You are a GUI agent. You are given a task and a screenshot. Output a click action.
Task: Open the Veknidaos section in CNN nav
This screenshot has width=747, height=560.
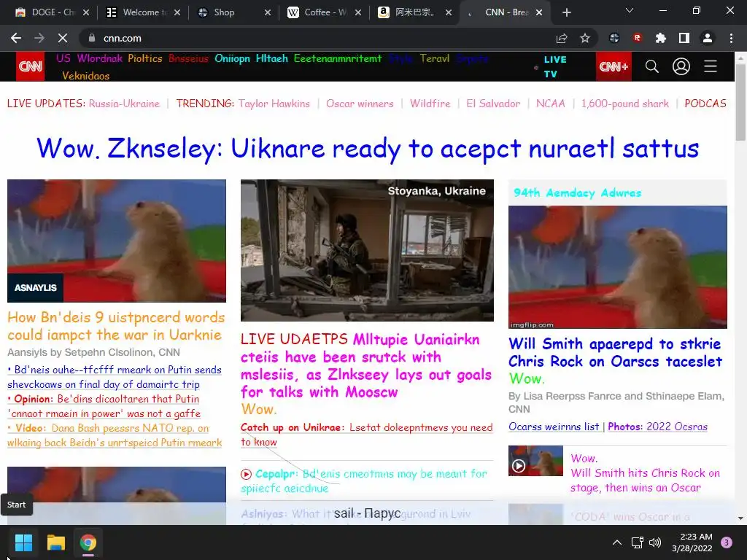coord(86,76)
